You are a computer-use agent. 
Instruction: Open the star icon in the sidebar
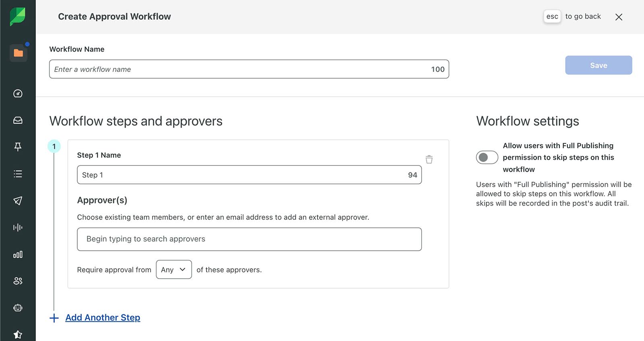[x=18, y=334]
